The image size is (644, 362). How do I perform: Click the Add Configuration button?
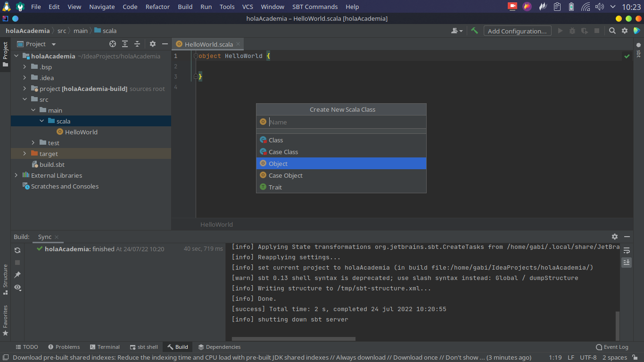(x=517, y=31)
